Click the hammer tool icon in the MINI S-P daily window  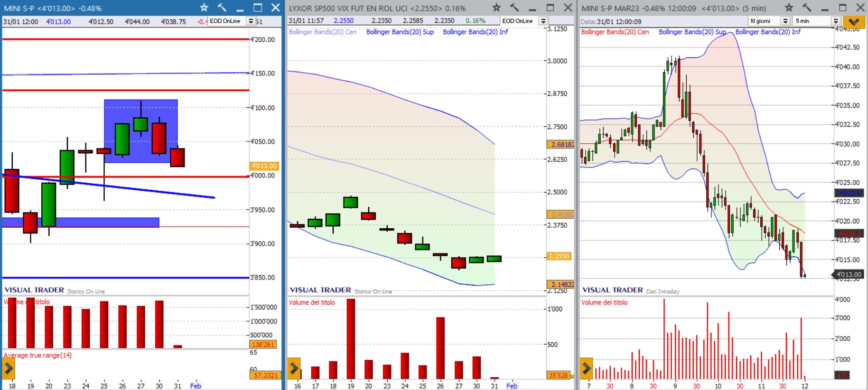[222, 8]
